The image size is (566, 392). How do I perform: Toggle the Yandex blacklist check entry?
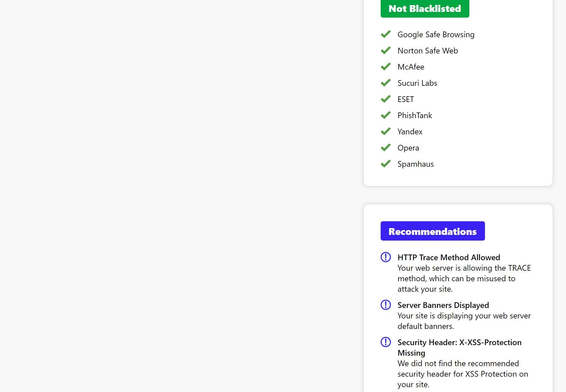[410, 132]
